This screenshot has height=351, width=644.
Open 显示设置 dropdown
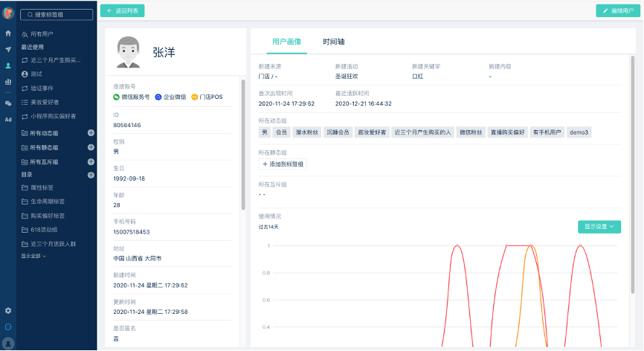click(599, 227)
